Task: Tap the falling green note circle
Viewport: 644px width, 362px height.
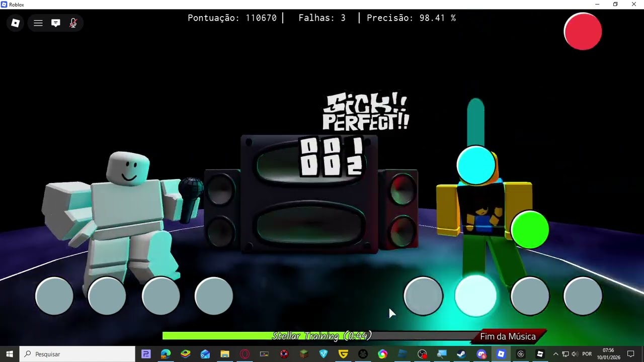Action: coord(530,230)
